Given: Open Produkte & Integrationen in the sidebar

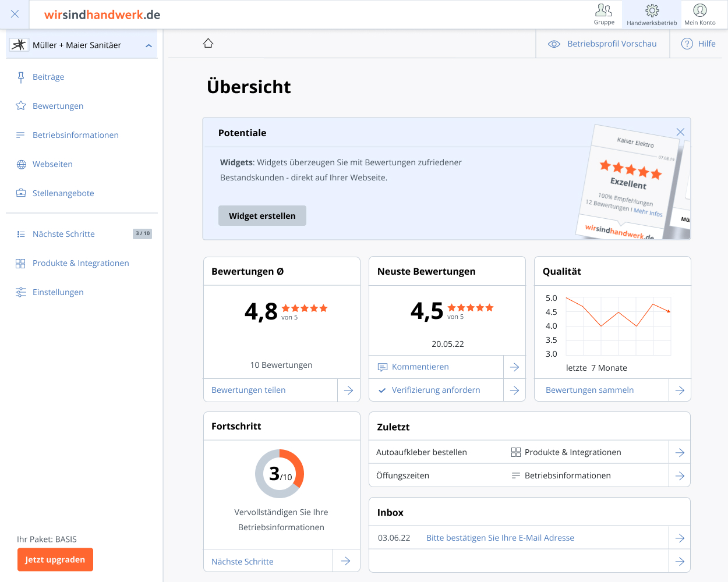Looking at the screenshot, I should tap(81, 263).
